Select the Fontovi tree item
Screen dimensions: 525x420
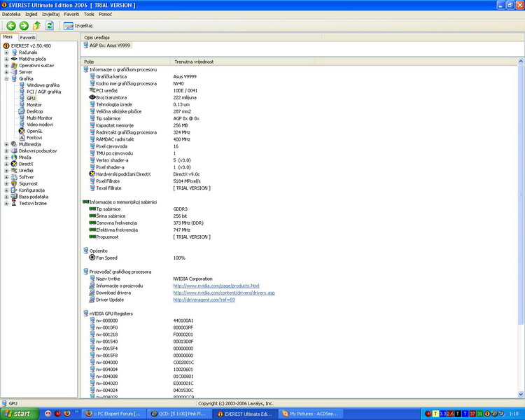(34, 138)
